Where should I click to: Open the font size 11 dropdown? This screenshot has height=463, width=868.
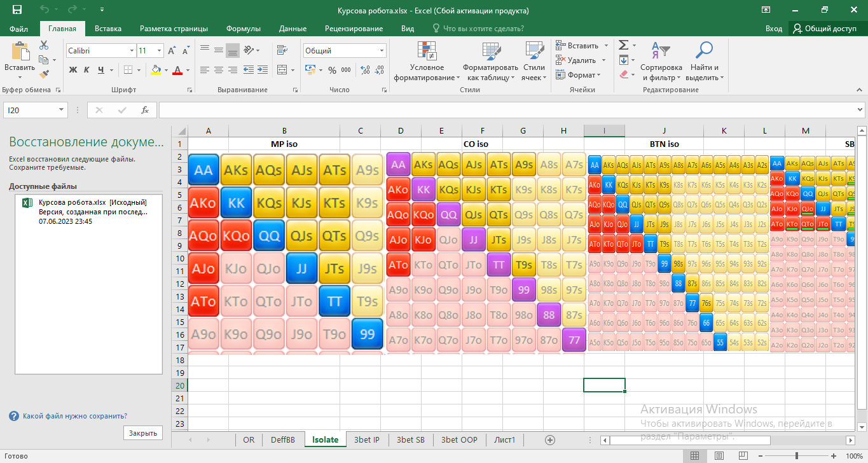(x=159, y=51)
